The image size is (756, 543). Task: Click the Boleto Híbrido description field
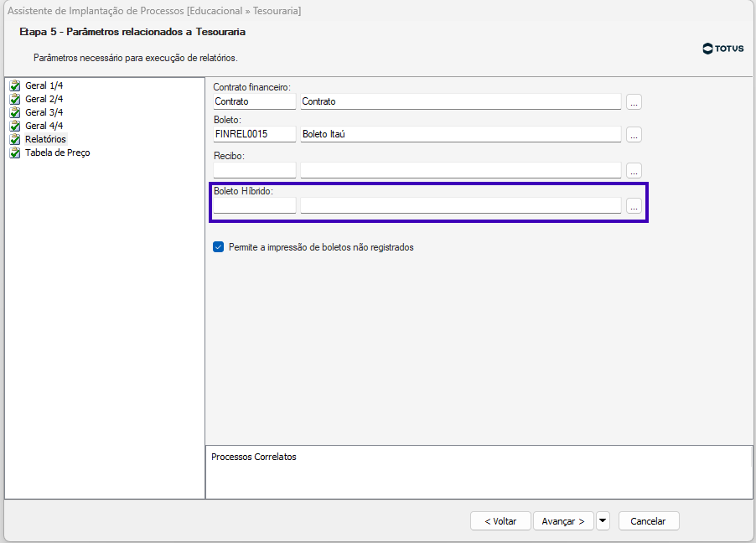tap(460, 206)
